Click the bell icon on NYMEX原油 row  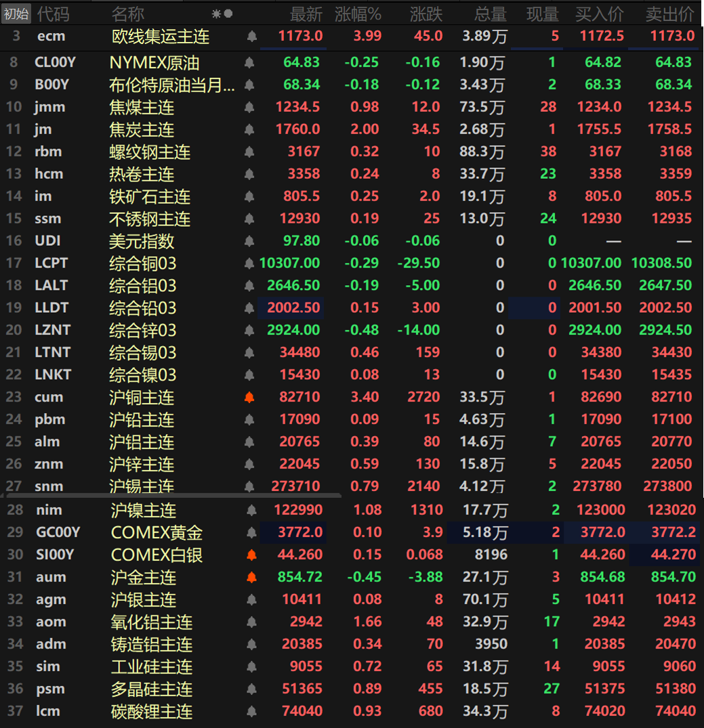click(x=249, y=63)
